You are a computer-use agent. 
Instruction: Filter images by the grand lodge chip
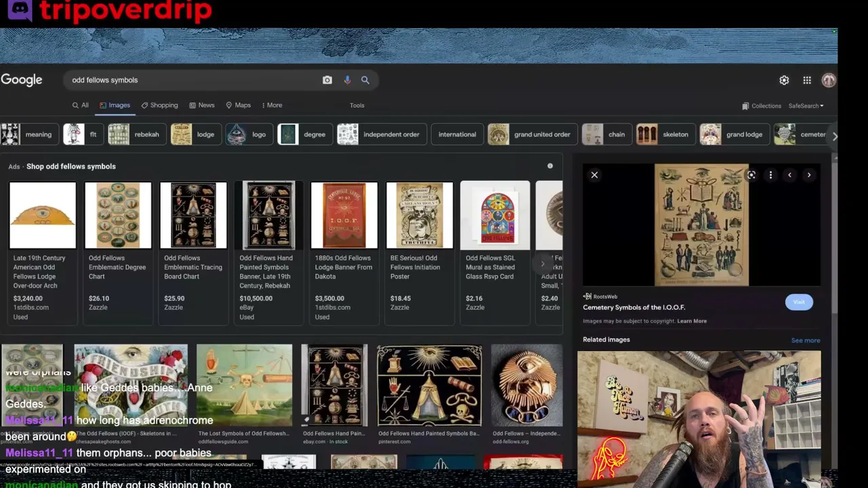click(734, 134)
